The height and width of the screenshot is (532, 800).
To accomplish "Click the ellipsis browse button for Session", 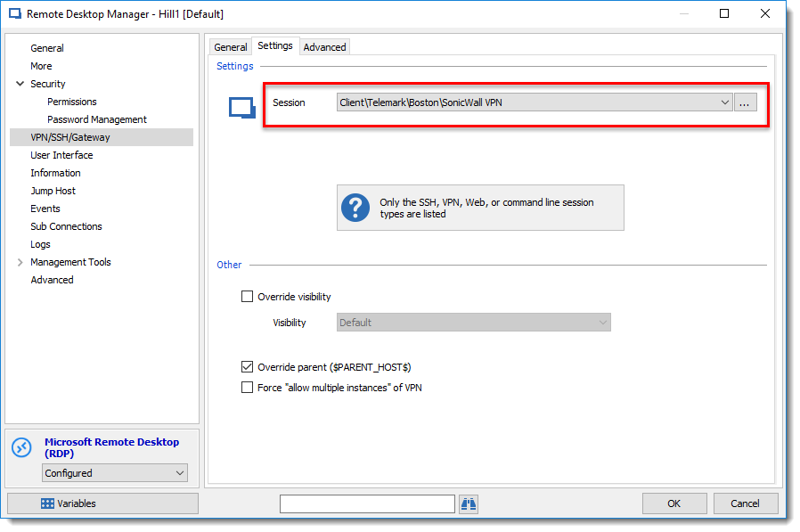I will (745, 102).
